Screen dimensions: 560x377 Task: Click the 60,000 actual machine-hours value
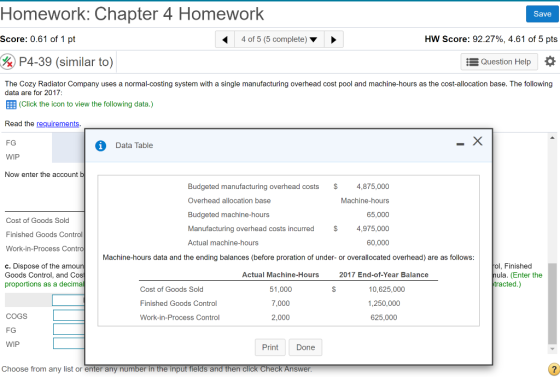(378, 243)
